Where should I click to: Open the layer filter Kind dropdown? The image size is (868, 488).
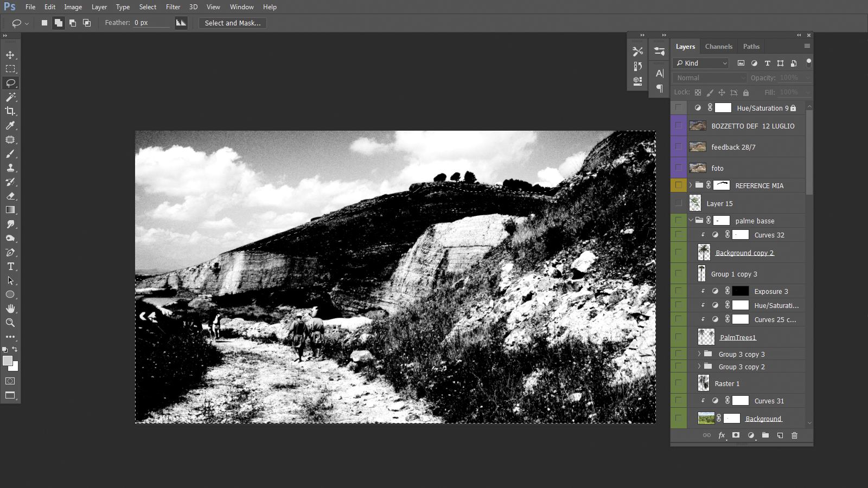tap(701, 63)
